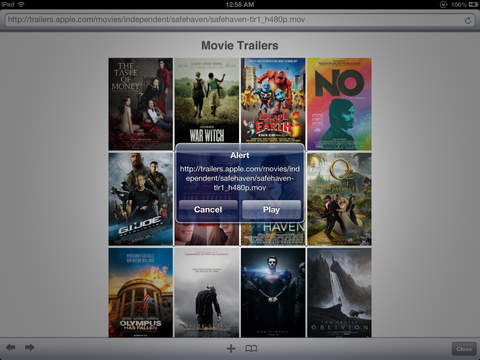Tap the Wi-Fi status icon
This screenshot has height=360, width=480.
tap(21, 5)
